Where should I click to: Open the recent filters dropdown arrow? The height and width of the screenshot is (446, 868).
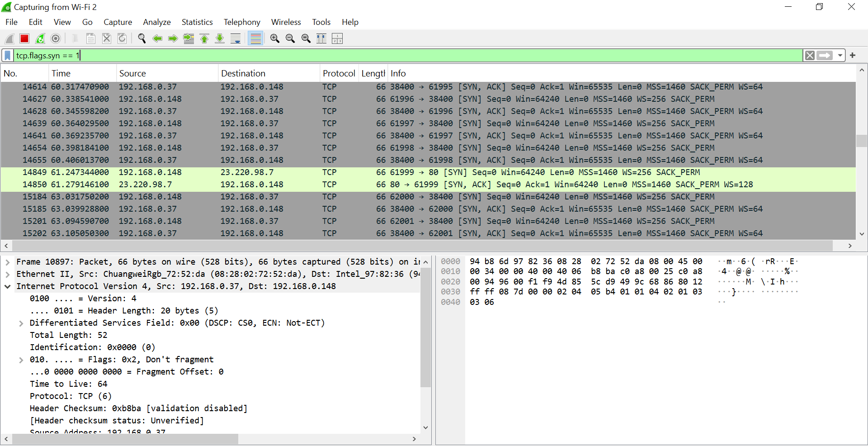(840, 56)
